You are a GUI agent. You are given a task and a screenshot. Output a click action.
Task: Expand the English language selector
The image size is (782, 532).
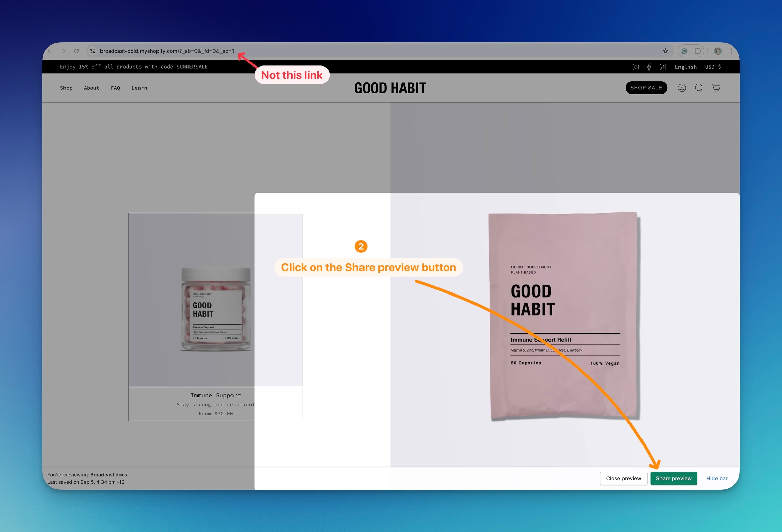click(x=686, y=67)
